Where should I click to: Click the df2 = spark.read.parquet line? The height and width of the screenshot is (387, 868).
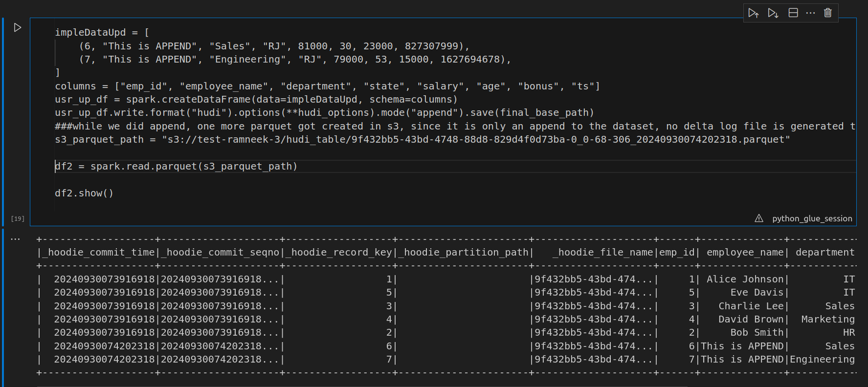[176, 166]
